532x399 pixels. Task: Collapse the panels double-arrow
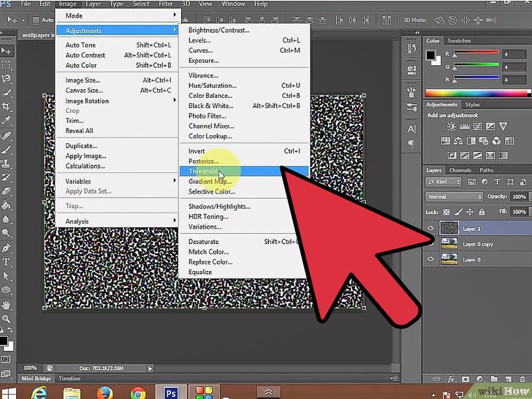417,33
